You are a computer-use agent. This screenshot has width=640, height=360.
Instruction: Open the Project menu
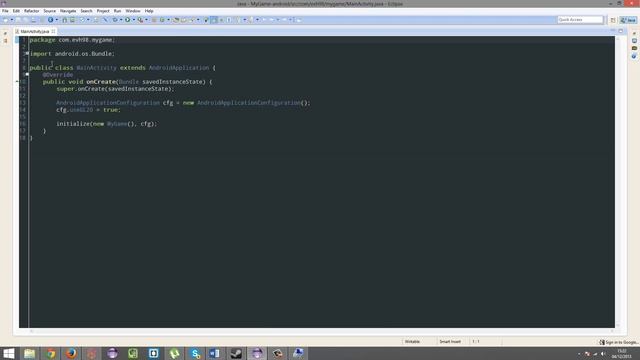click(x=103, y=11)
